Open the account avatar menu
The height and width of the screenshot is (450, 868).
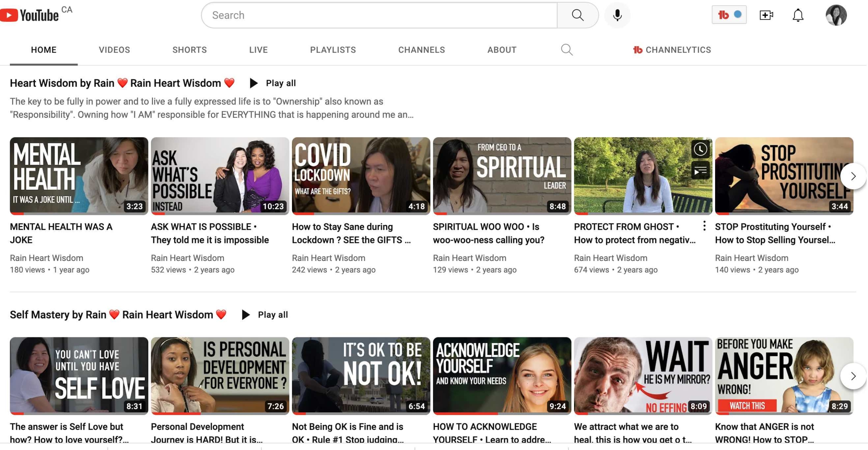click(836, 15)
